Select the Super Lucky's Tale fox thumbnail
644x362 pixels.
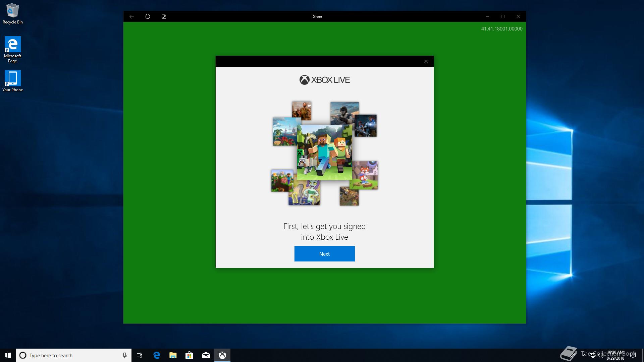365,175
